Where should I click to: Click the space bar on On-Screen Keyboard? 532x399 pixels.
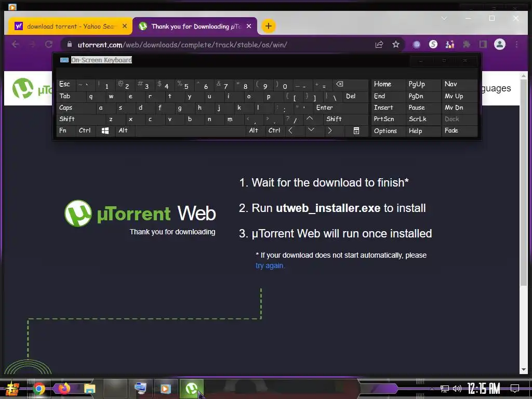click(x=190, y=130)
